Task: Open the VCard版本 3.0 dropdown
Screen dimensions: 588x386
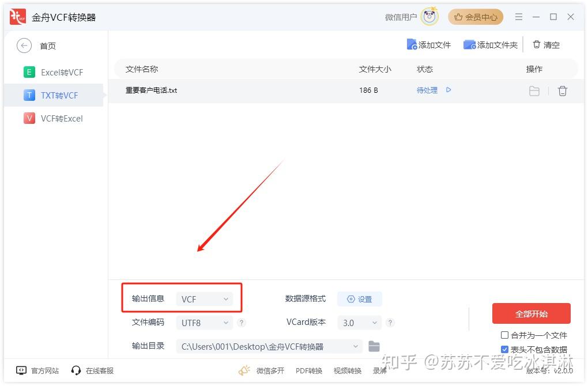Action: [359, 323]
